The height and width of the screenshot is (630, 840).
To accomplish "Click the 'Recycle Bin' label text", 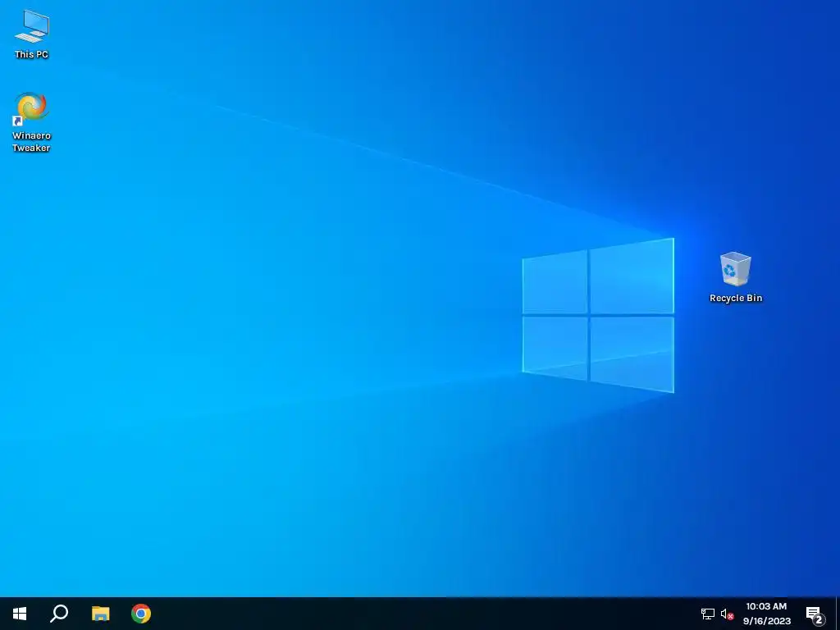I will pyautogui.click(x=736, y=298).
